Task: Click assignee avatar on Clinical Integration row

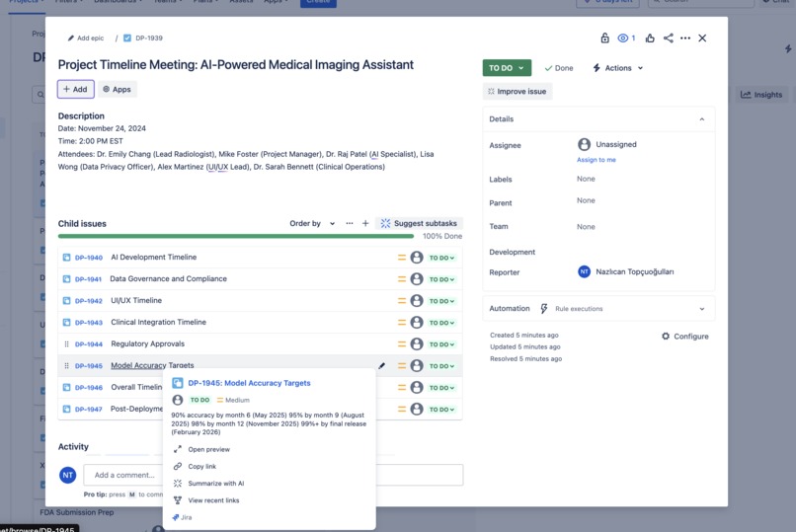Action: [417, 323]
